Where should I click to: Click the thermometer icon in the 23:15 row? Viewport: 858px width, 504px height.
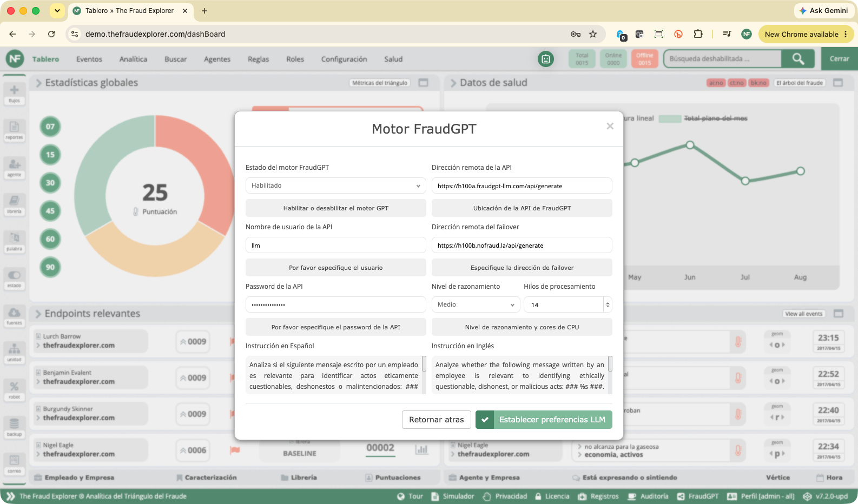[738, 342]
